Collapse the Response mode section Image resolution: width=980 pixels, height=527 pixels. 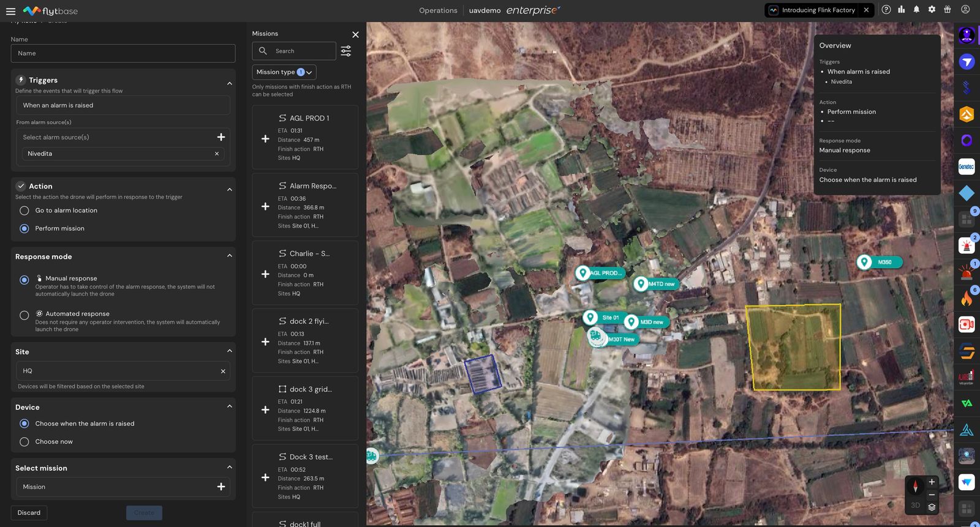[230, 255]
